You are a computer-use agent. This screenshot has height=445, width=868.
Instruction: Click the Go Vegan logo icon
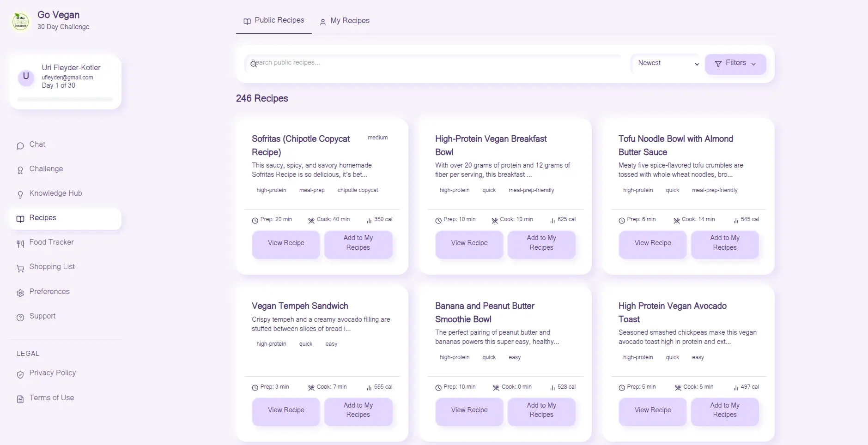point(20,21)
